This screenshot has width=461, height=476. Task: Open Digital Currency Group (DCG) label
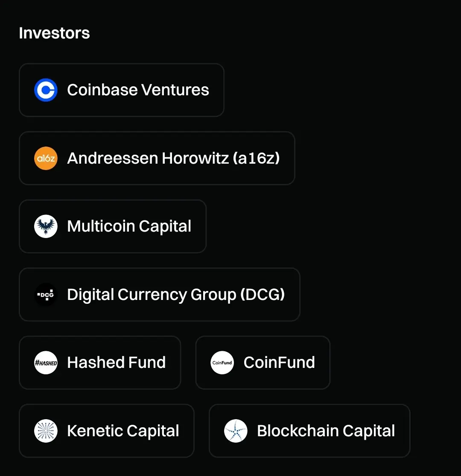point(176,295)
